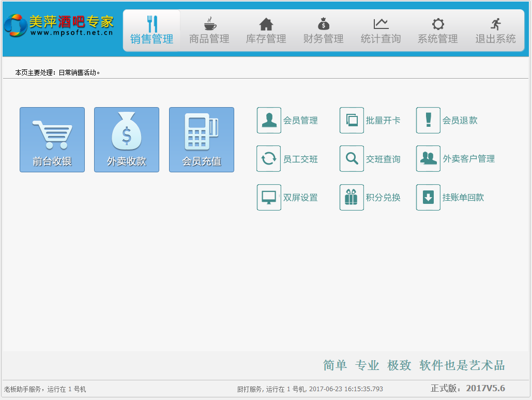Image resolution: width=532 pixels, height=400 pixels.
Task: Select the active 销售管理 tab
Action: point(152,31)
